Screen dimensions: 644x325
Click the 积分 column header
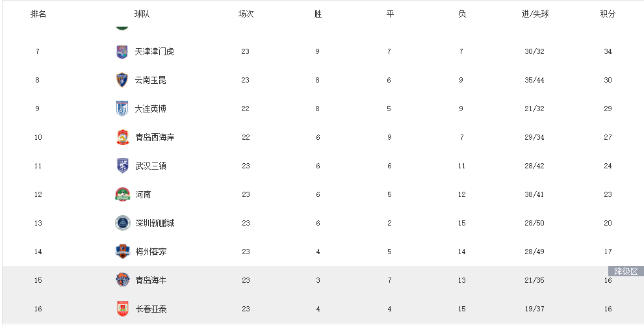pos(608,14)
